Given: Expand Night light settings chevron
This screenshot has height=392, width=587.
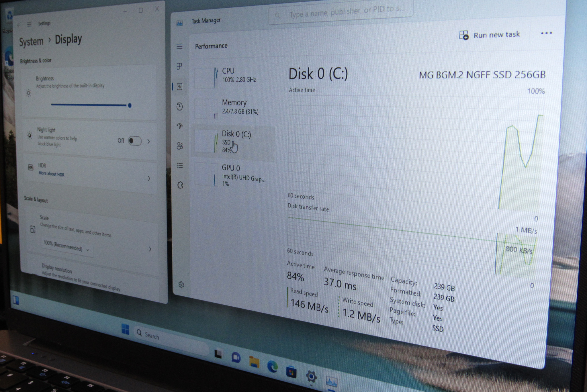Looking at the screenshot, I should [148, 141].
